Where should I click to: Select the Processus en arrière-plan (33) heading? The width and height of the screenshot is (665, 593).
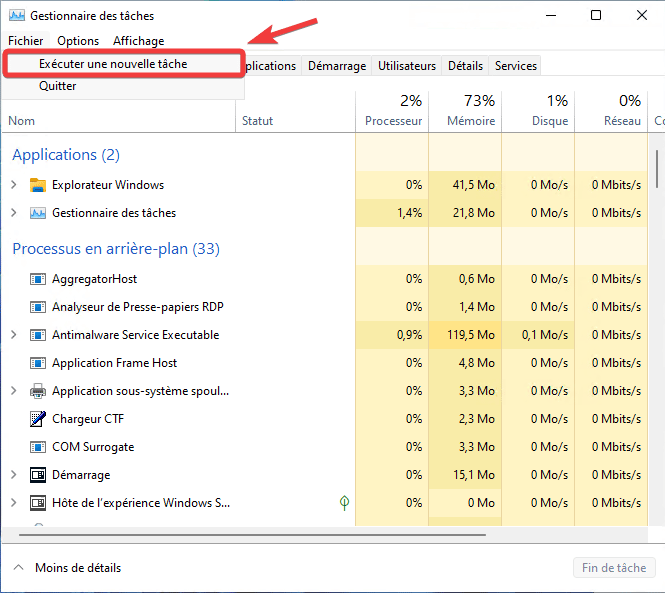[x=116, y=249]
